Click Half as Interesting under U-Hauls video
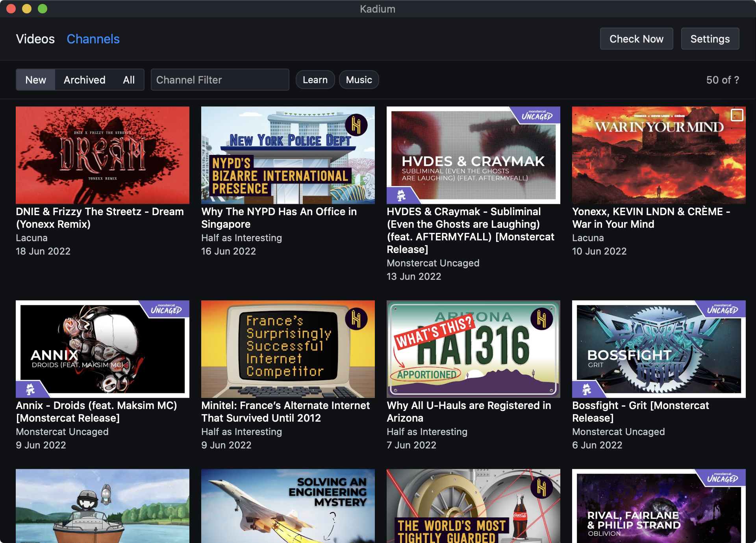 [x=427, y=431]
